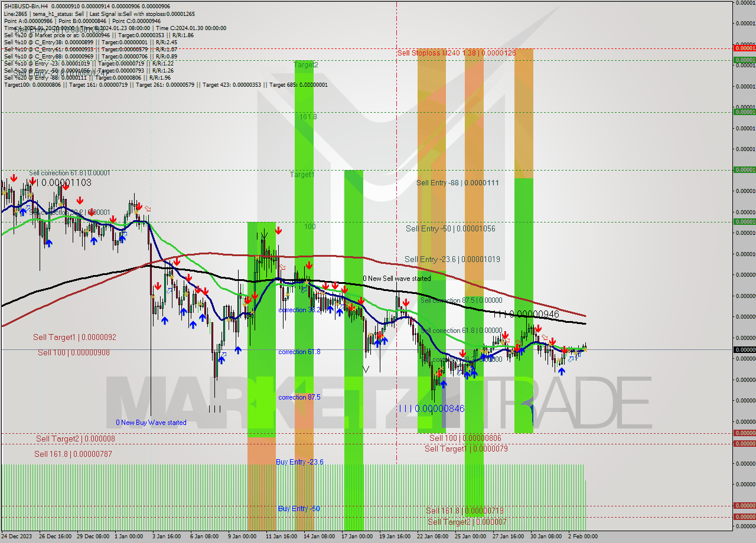Click the green 'Target2' label
756x543 pixels.
pos(306,65)
